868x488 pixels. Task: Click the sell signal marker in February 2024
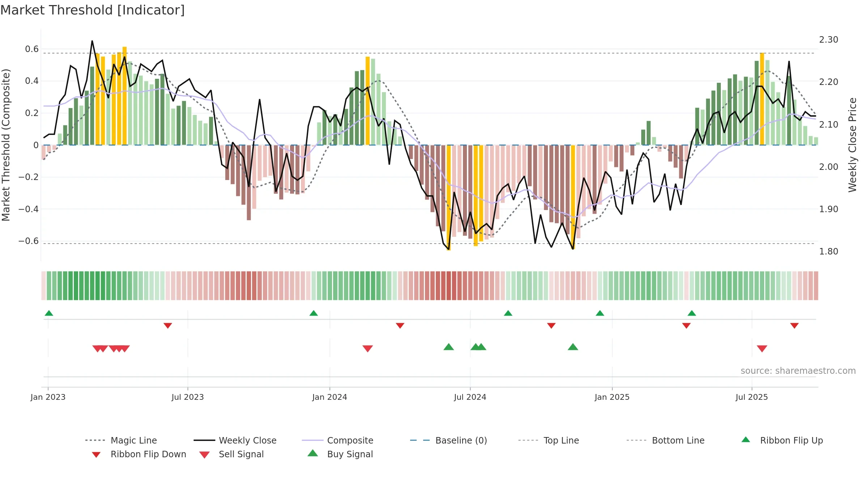coord(368,348)
